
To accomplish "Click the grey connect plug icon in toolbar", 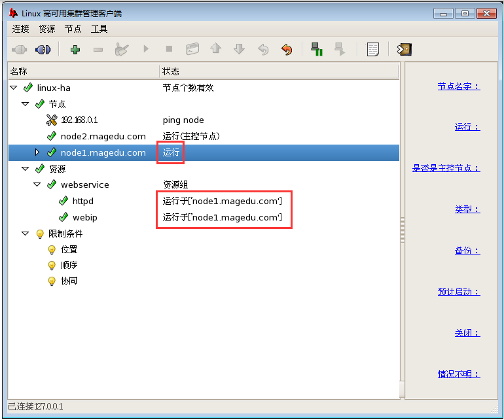I will [19, 50].
